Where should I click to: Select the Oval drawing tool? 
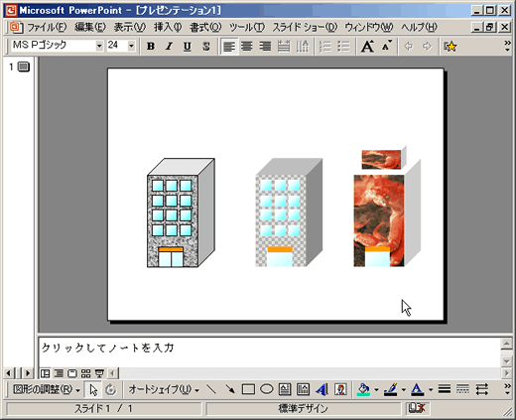tap(266, 389)
